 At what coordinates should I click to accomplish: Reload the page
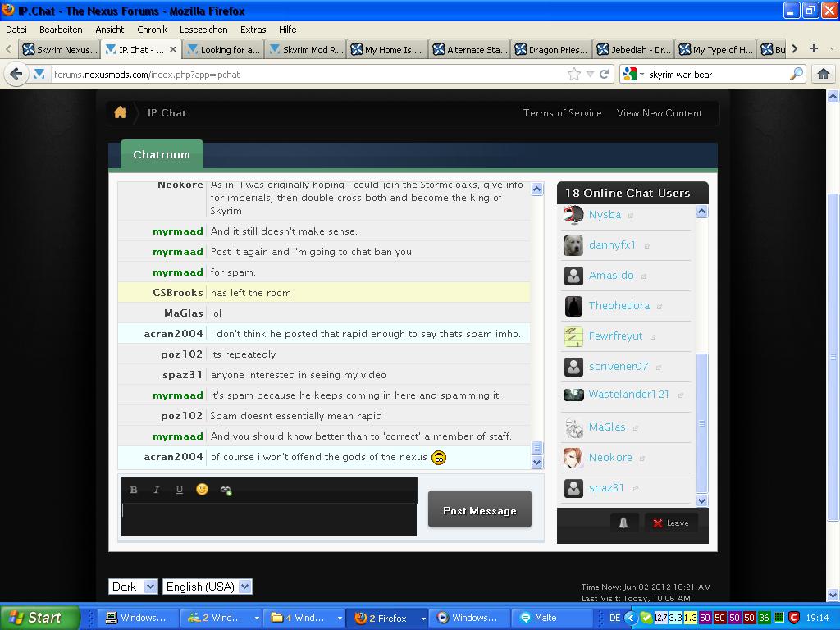click(x=605, y=74)
